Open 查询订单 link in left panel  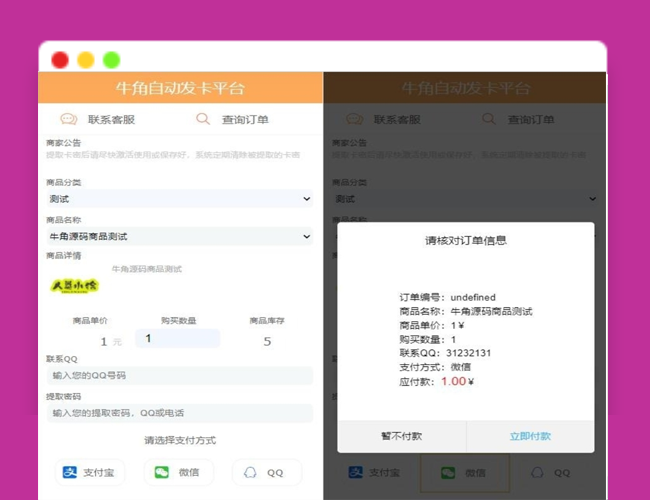(245, 120)
